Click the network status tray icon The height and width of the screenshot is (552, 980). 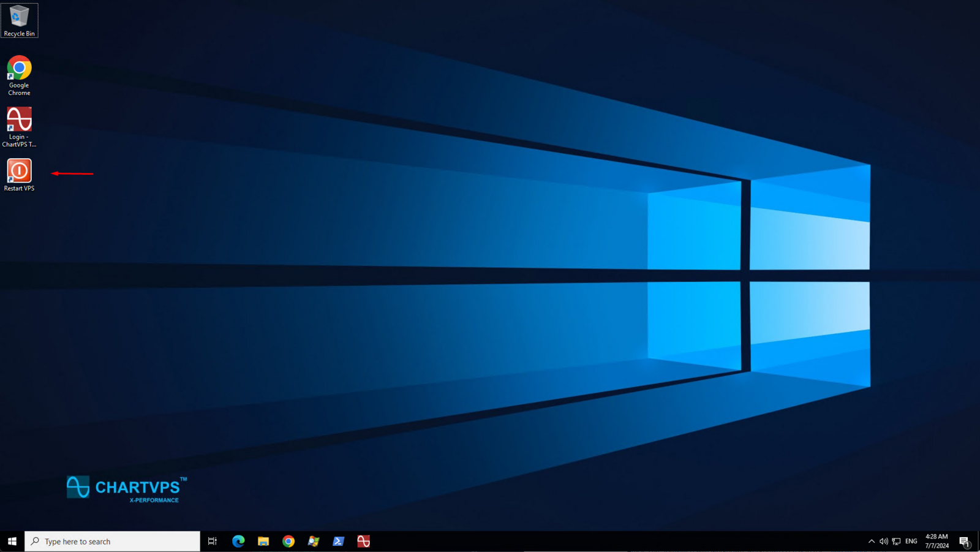(x=896, y=541)
